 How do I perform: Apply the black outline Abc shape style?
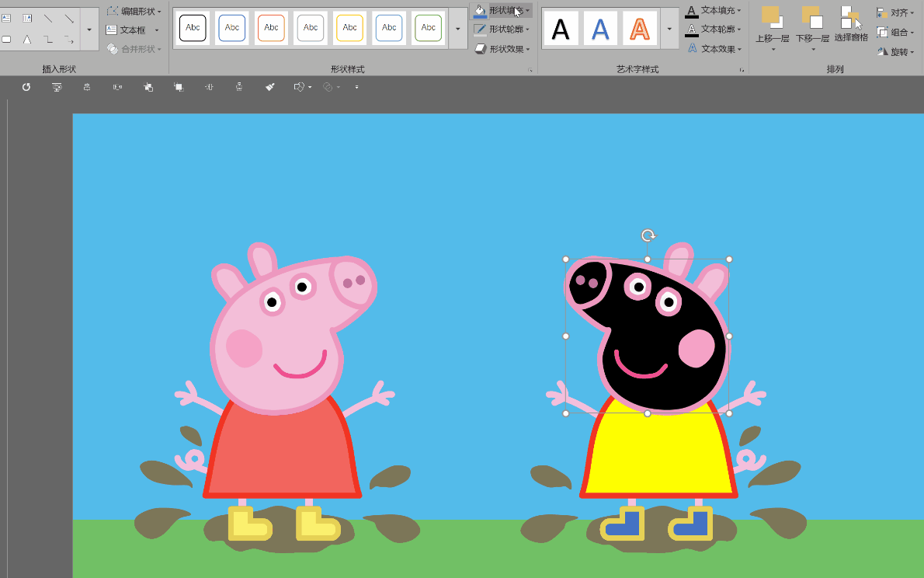[x=193, y=28]
